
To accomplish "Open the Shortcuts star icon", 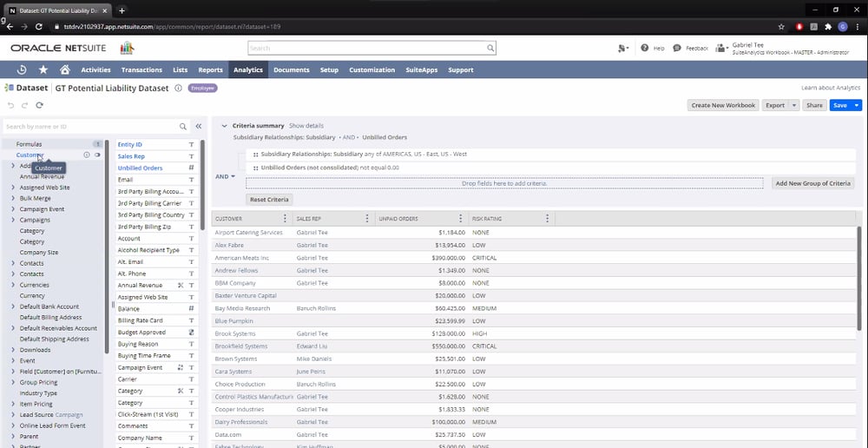I will tap(43, 69).
